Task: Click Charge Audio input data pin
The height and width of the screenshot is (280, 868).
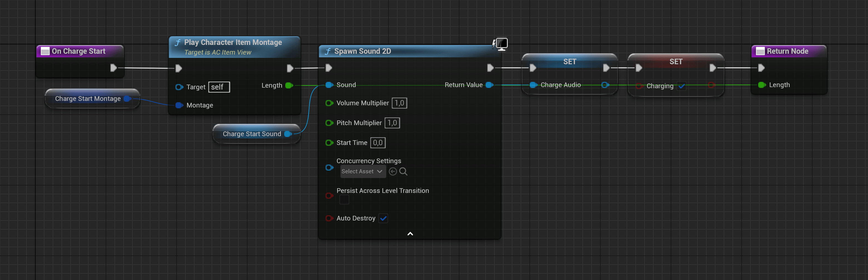Action: pyautogui.click(x=533, y=85)
